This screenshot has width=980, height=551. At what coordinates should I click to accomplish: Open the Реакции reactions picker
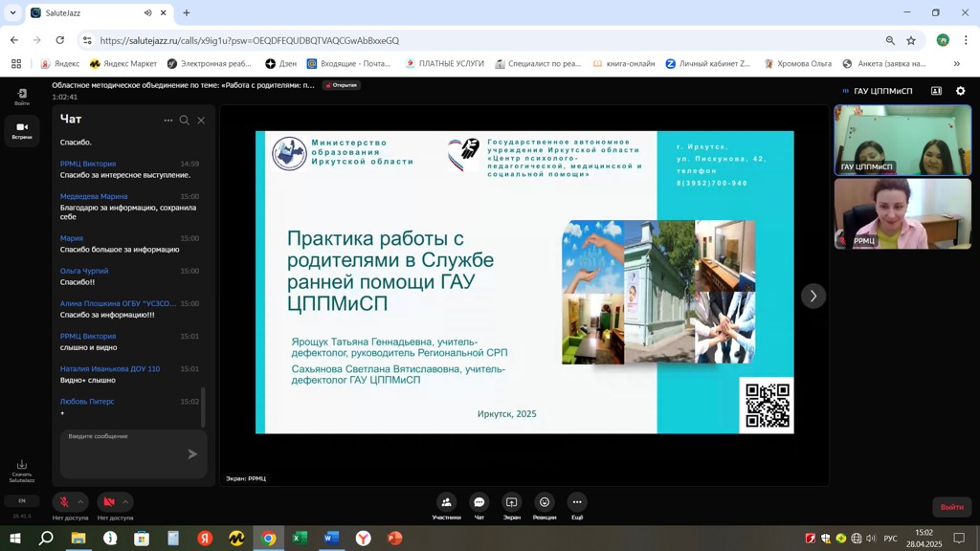(x=545, y=502)
